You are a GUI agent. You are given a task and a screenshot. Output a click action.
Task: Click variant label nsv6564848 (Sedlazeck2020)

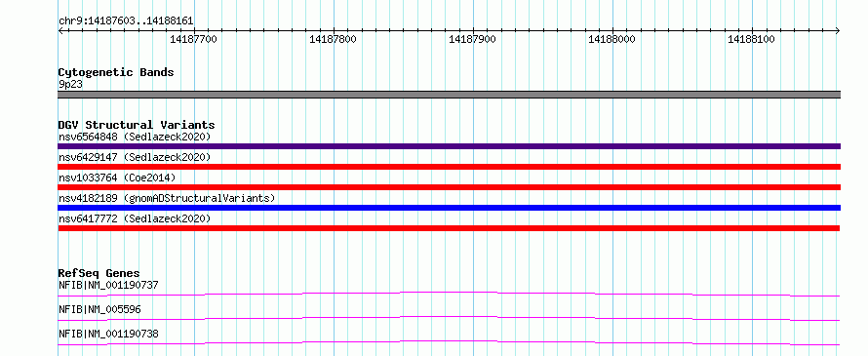tap(135, 137)
